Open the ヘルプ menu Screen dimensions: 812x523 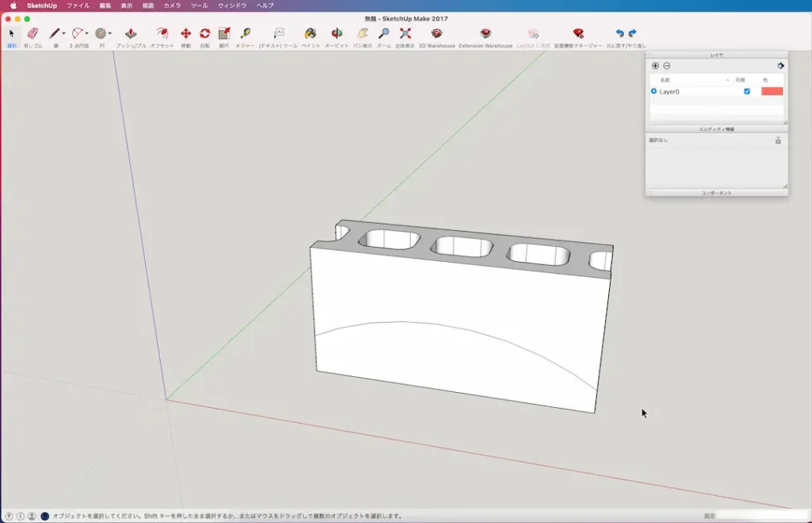pos(265,6)
